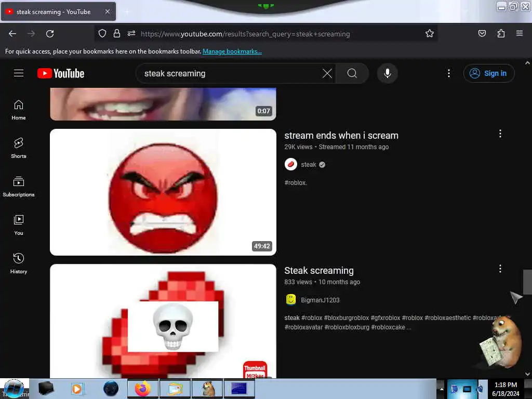Screen dimensions: 532x399
Task: Open options for 'stream ends when i scream'
Action: click(500, 134)
